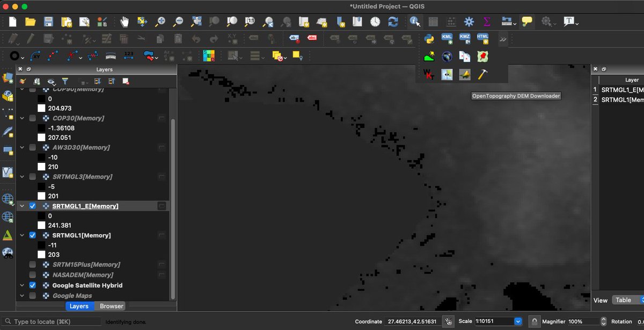The height and width of the screenshot is (330, 644).
Task: Enable the SRTMGL3[Memory] layer checkbox
Action: pyautogui.click(x=33, y=176)
